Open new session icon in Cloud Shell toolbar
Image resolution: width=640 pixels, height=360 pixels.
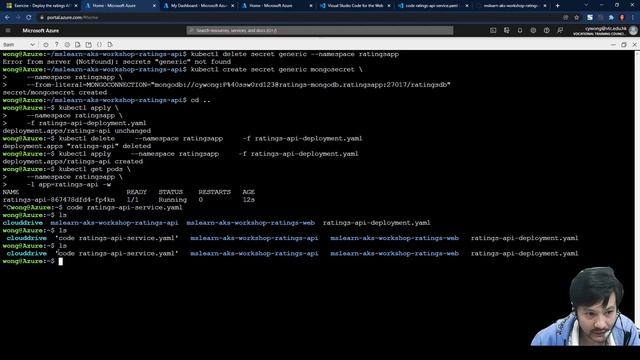(89, 44)
